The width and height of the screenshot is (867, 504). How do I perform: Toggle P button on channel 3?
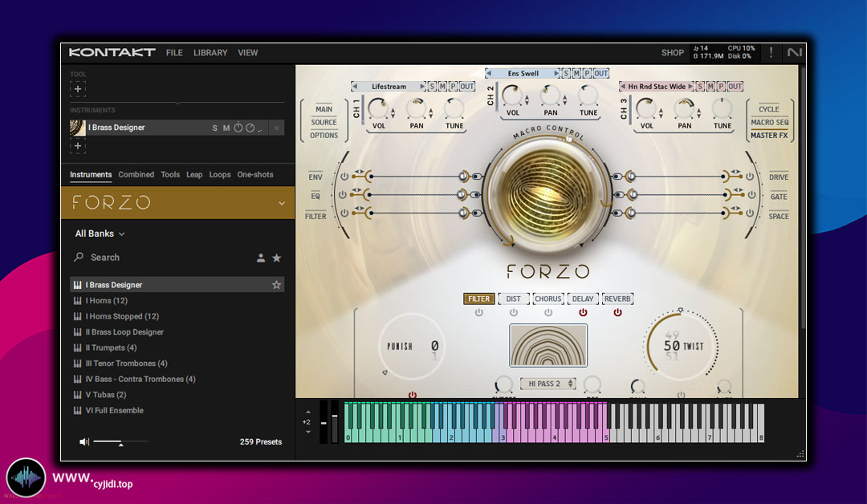(721, 86)
